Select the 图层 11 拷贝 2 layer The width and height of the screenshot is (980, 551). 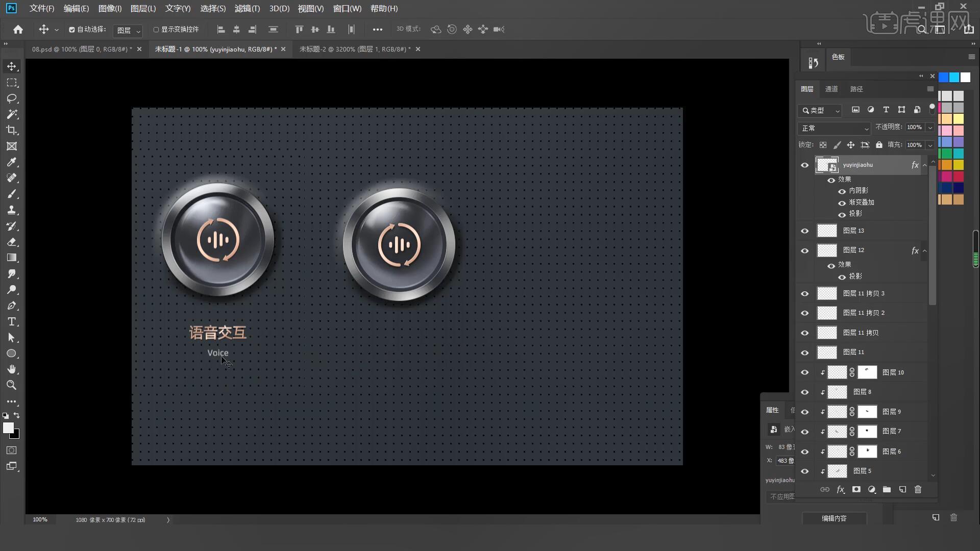(864, 313)
